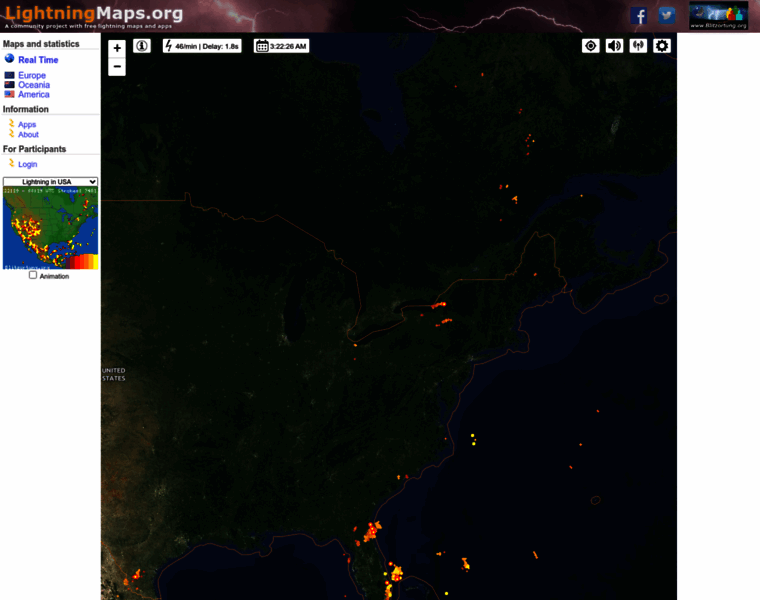Image resolution: width=760 pixels, height=600 pixels.
Task: Zoom in on the lightning map
Action: (x=117, y=48)
